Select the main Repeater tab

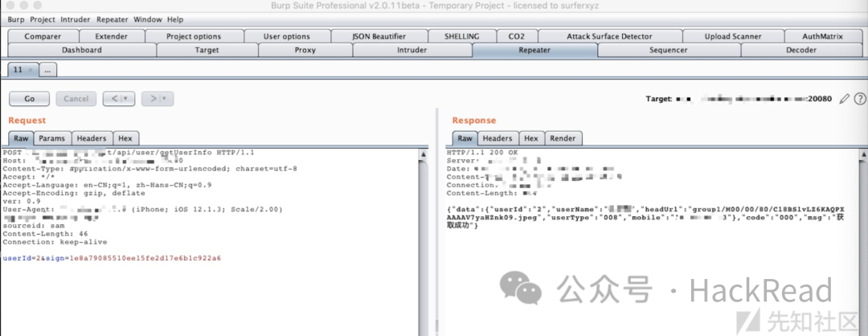534,50
